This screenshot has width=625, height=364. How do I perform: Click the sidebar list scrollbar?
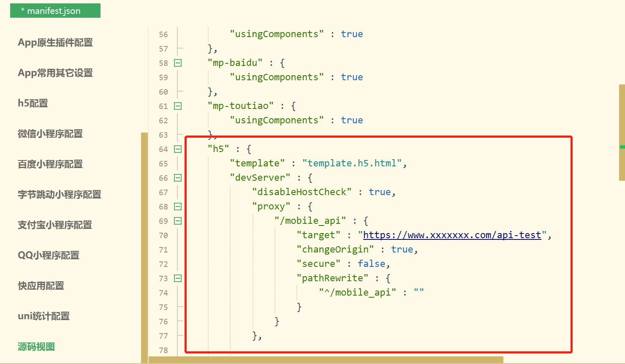144,248
